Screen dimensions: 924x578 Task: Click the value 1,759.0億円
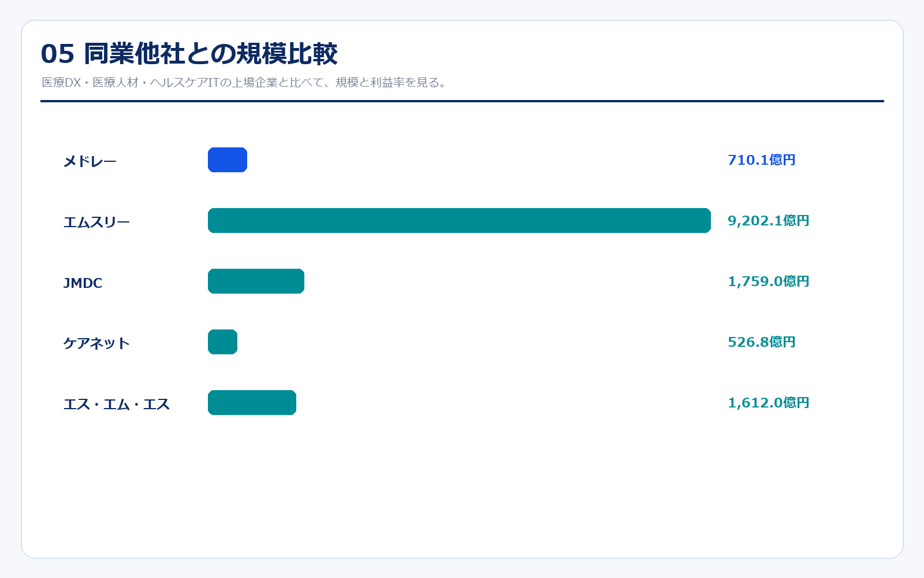pos(769,281)
